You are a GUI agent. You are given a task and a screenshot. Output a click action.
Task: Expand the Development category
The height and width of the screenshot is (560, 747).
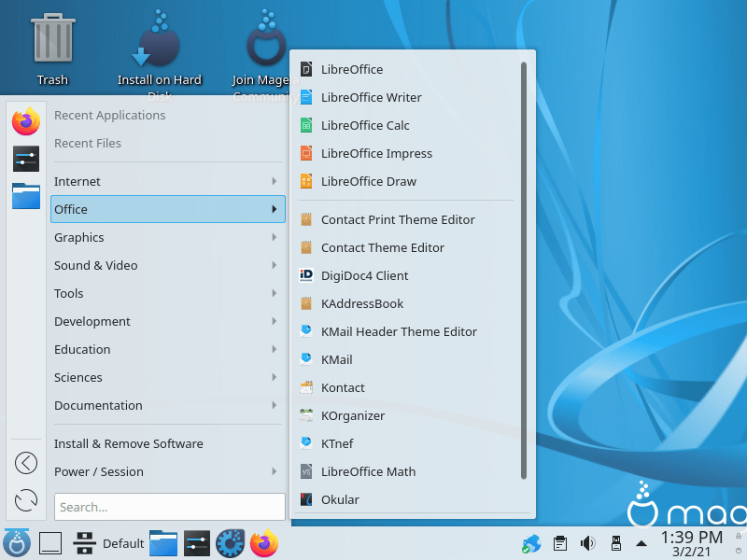(168, 322)
